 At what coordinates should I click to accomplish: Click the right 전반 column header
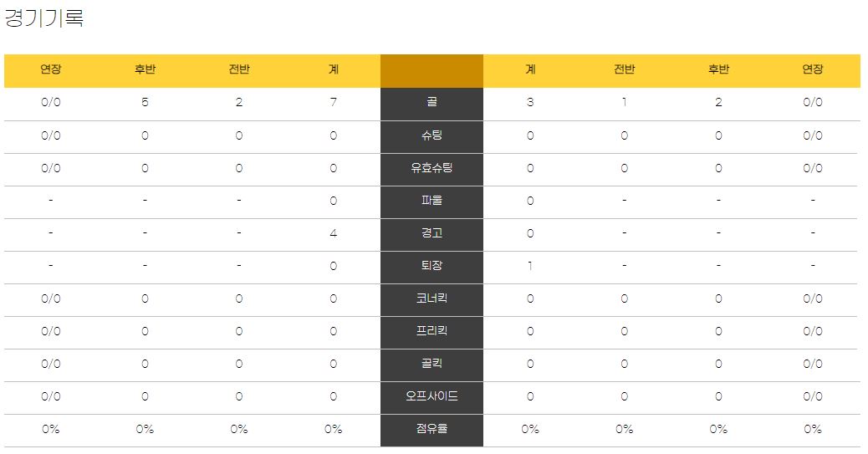[x=625, y=69]
